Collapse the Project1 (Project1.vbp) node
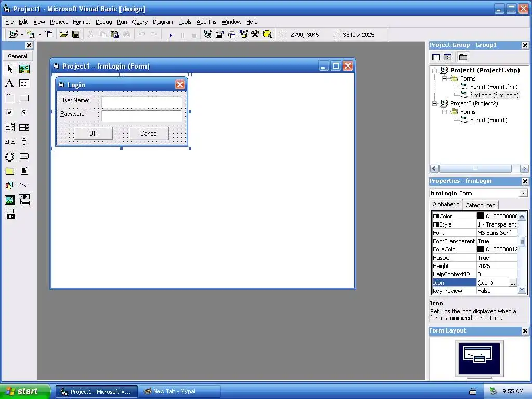532x399 pixels. click(x=435, y=71)
